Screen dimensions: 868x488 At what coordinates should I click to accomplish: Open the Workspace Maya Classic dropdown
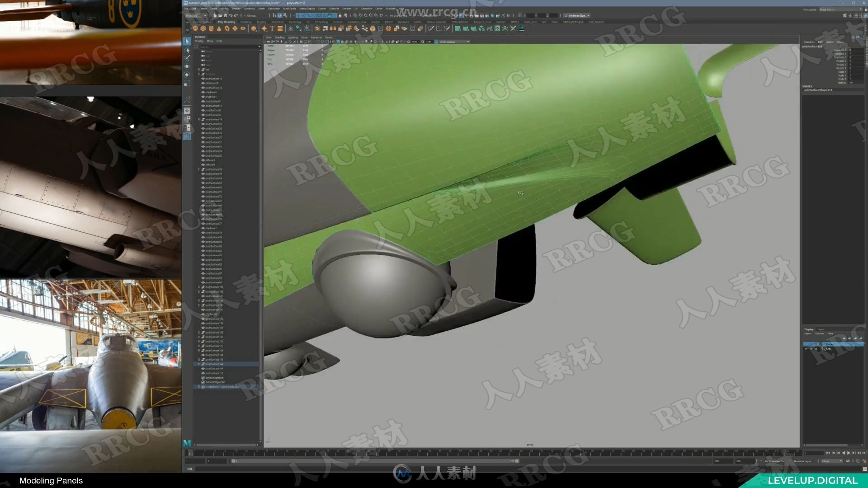(840, 9)
